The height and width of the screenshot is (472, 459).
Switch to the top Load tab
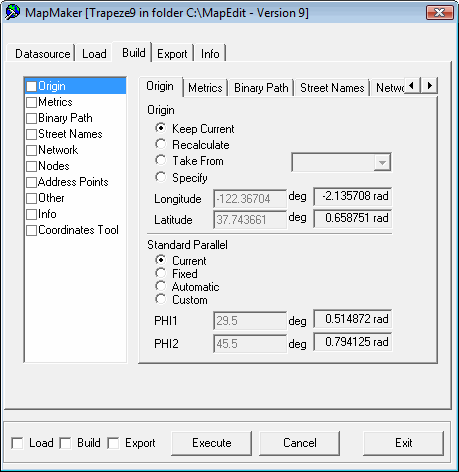coord(94,54)
